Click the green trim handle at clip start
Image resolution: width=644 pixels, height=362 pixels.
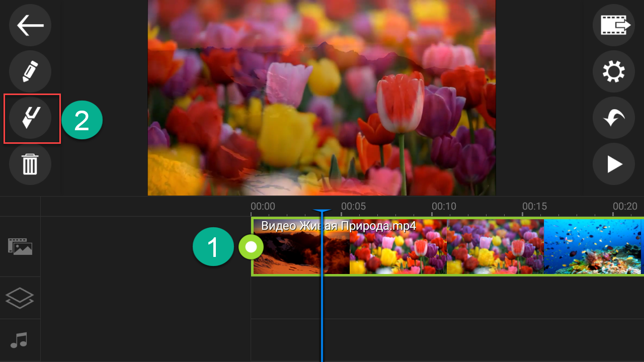251,247
